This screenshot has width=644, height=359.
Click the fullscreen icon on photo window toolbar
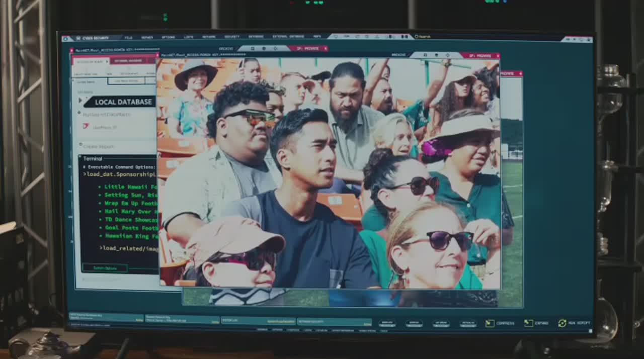(x=425, y=55)
